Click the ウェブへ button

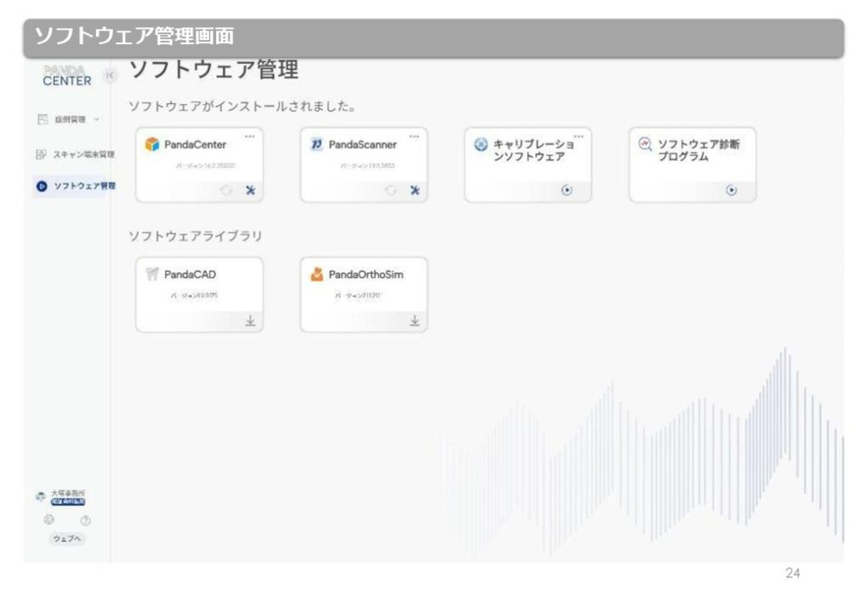67,539
